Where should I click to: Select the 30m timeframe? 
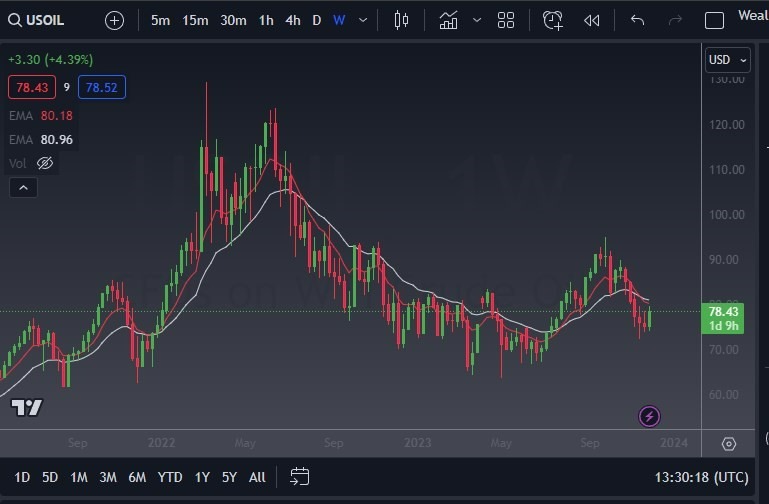coord(233,21)
